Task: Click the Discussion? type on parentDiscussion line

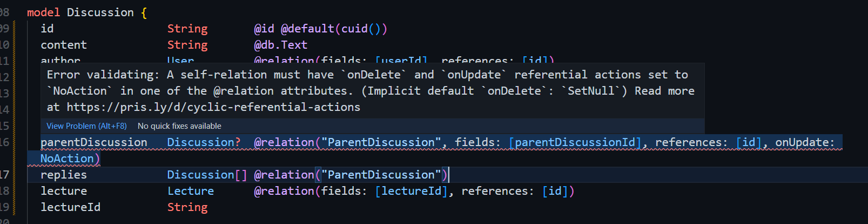Action: [204, 142]
